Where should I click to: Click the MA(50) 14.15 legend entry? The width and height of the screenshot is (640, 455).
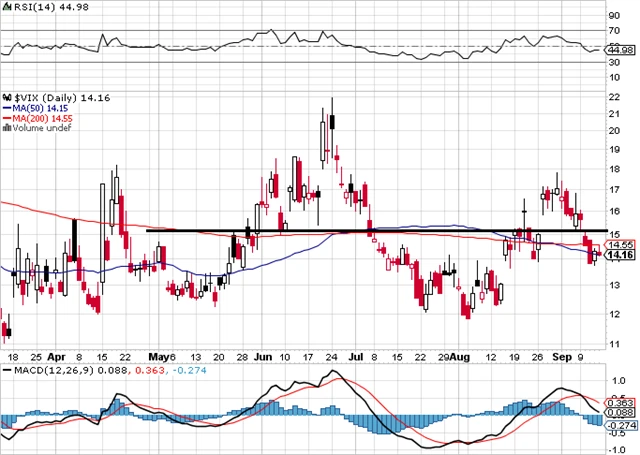(38, 108)
